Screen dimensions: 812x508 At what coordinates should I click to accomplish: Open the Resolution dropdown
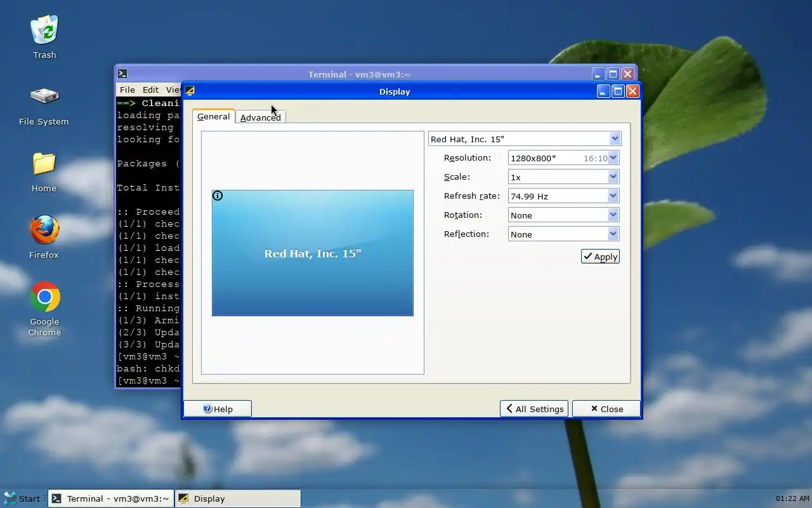coord(563,158)
